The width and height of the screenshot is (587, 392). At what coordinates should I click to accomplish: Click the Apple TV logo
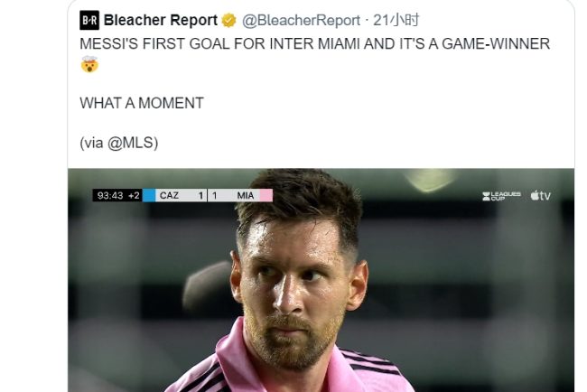541,195
